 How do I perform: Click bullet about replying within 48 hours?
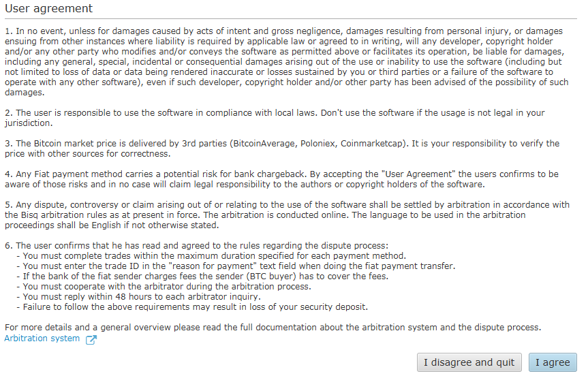(139, 297)
